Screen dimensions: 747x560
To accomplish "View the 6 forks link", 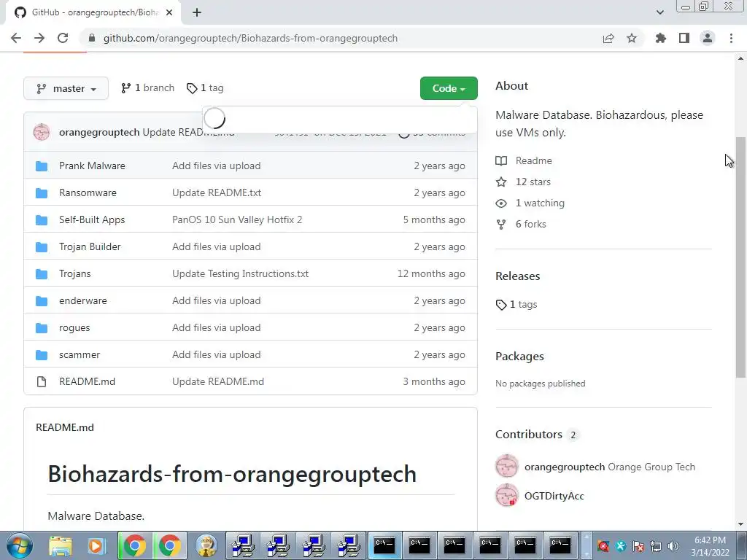I will [531, 225].
